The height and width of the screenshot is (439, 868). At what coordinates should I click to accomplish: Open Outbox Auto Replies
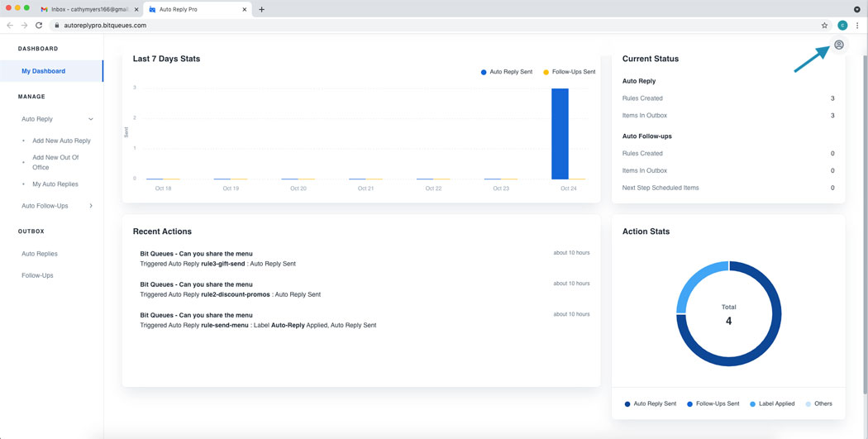coord(40,254)
